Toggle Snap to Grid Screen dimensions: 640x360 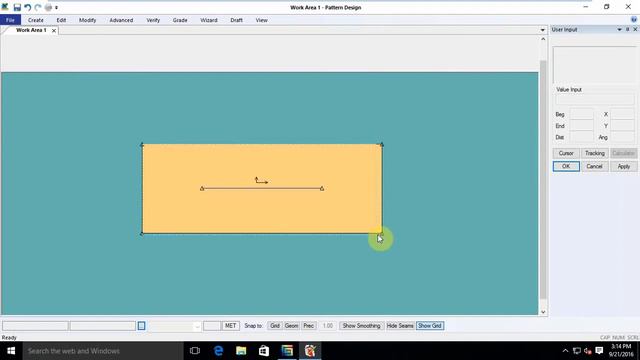275,326
